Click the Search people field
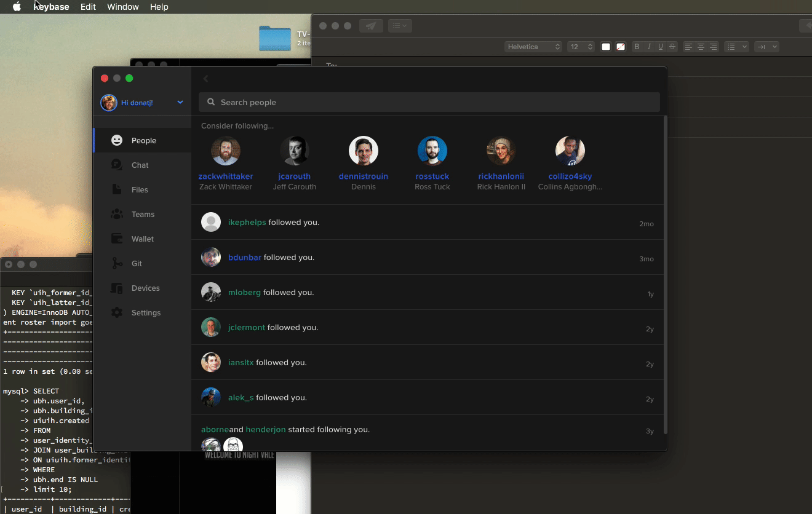The width and height of the screenshot is (812, 514). coord(429,102)
